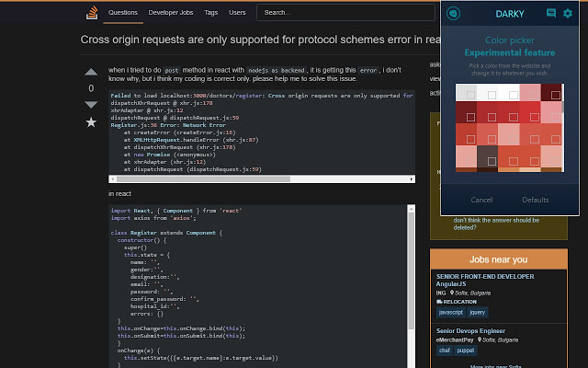Pick the dark brown swatch in Darky grid

[x=487, y=156]
